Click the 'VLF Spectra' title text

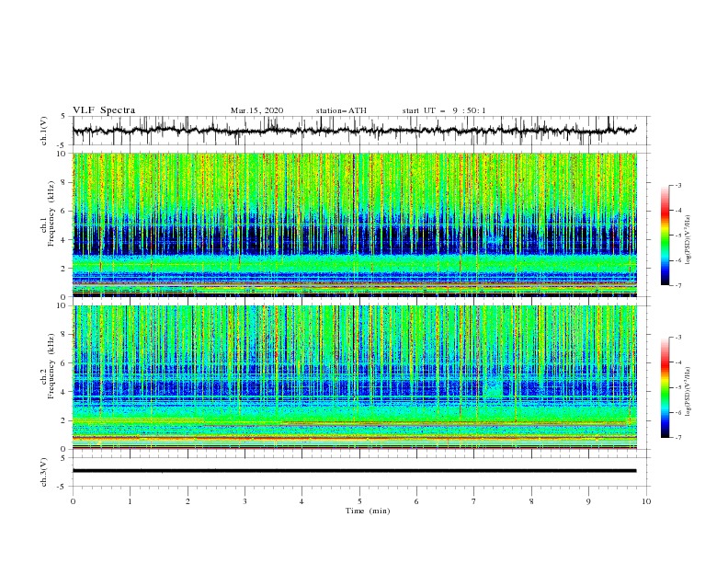104,110
